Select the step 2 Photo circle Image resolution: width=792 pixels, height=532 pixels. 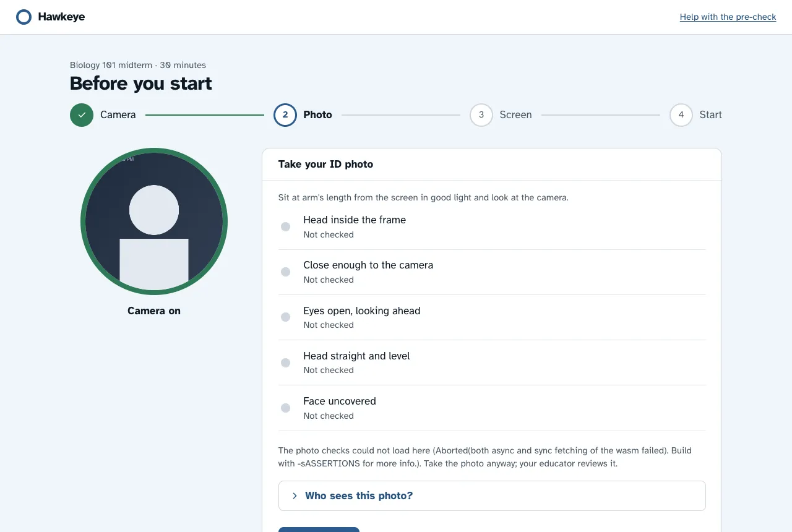pos(285,115)
